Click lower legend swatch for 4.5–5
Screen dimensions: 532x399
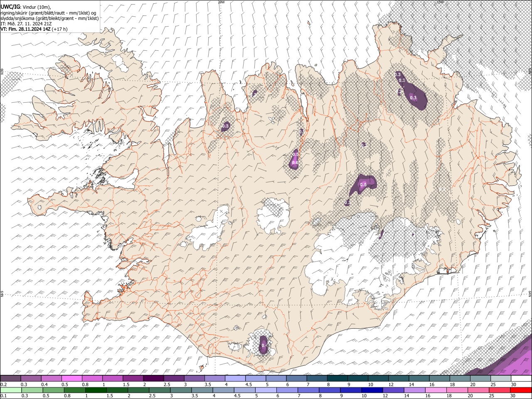(244, 390)
